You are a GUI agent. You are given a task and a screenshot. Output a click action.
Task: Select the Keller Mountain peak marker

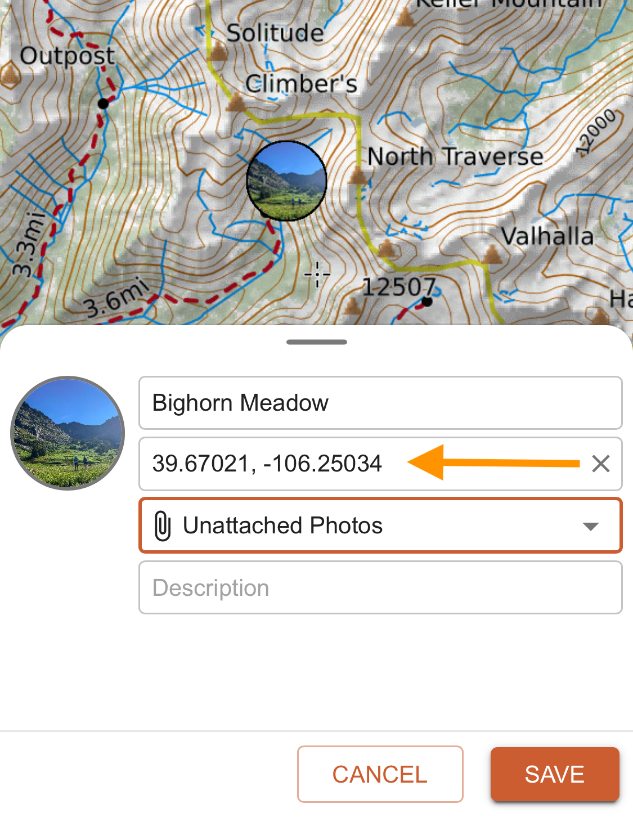405,18
